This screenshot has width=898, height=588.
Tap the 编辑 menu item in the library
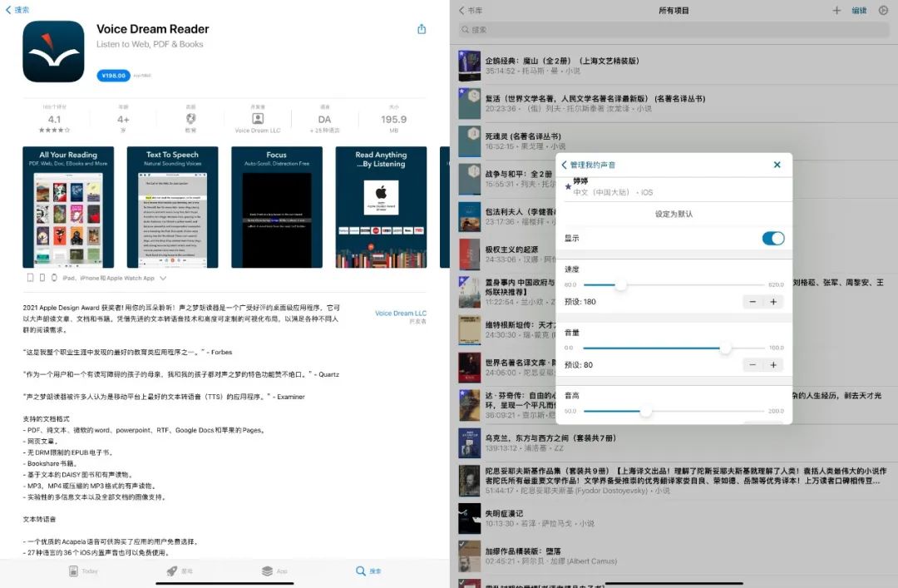[x=859, y=10]
